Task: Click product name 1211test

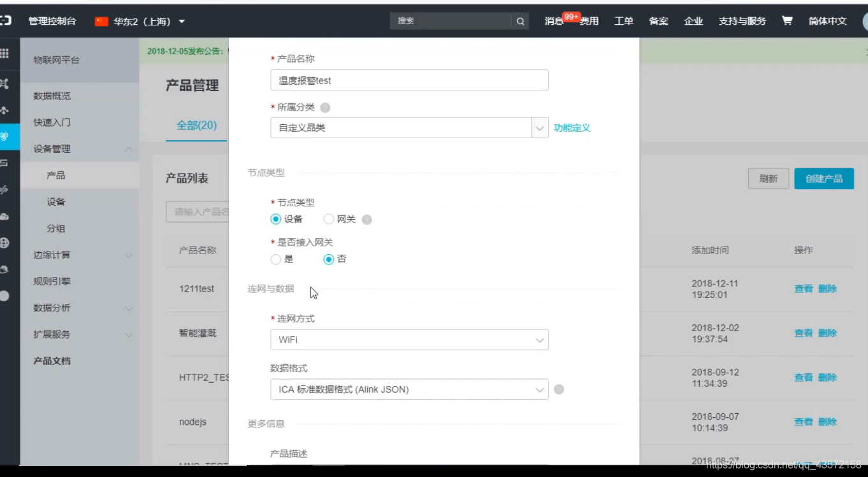Action: click(x=196, y=288)
